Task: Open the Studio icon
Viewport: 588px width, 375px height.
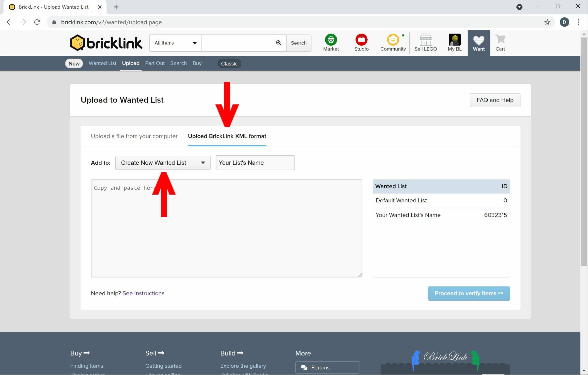Action: 361,40
